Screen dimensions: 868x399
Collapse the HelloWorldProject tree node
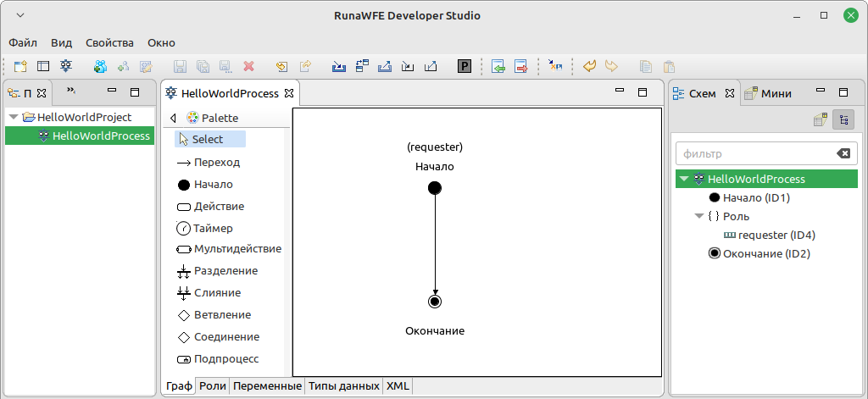(x=14, y=117)
